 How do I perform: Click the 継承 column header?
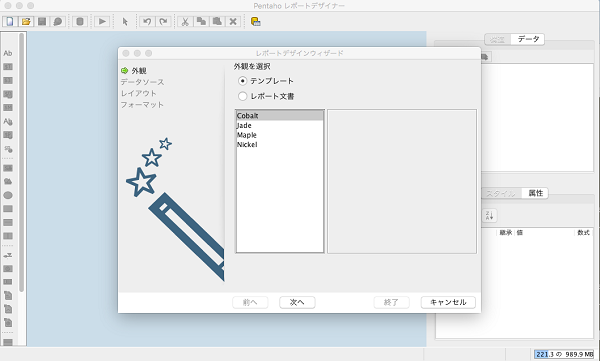click(505, 233)
